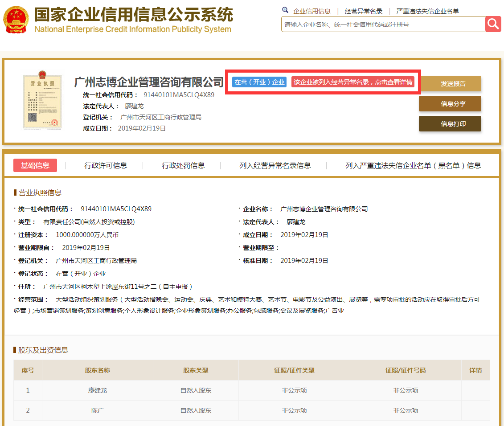Click the 信息打印 button
This screenshot has height=426, width=504.
(450, 124)
